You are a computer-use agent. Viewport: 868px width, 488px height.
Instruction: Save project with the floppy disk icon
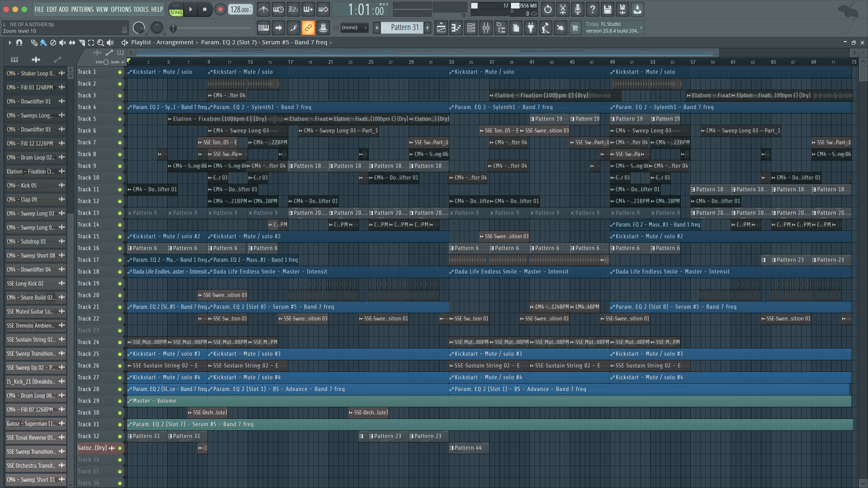pyautogui.click(x=607, y=9)
